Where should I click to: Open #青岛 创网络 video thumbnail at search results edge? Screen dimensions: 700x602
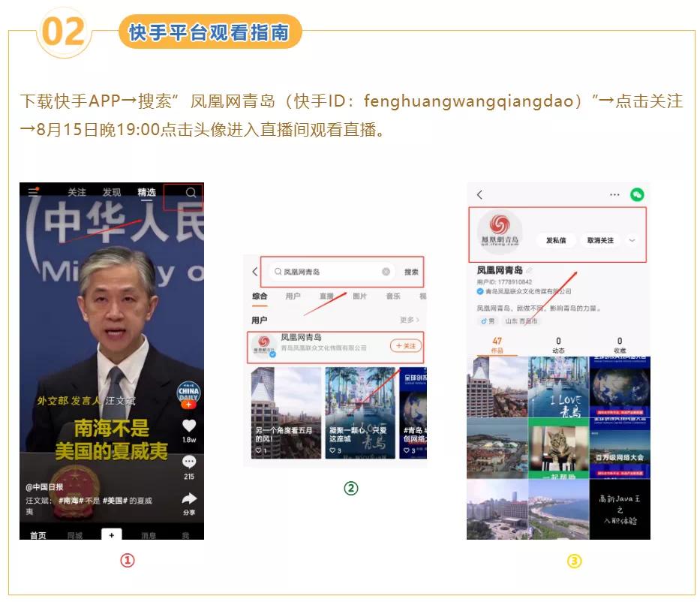pyautogui.click(x=413, y=413)
